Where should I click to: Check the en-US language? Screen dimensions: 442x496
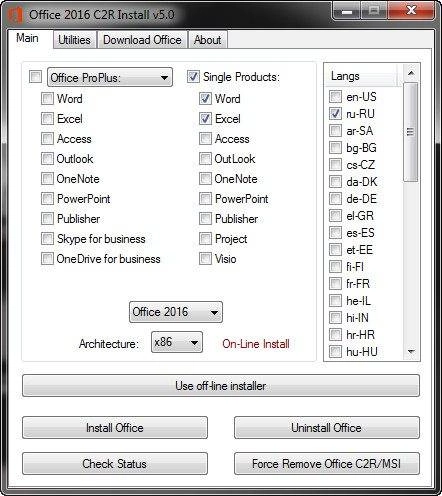point(335,97)
